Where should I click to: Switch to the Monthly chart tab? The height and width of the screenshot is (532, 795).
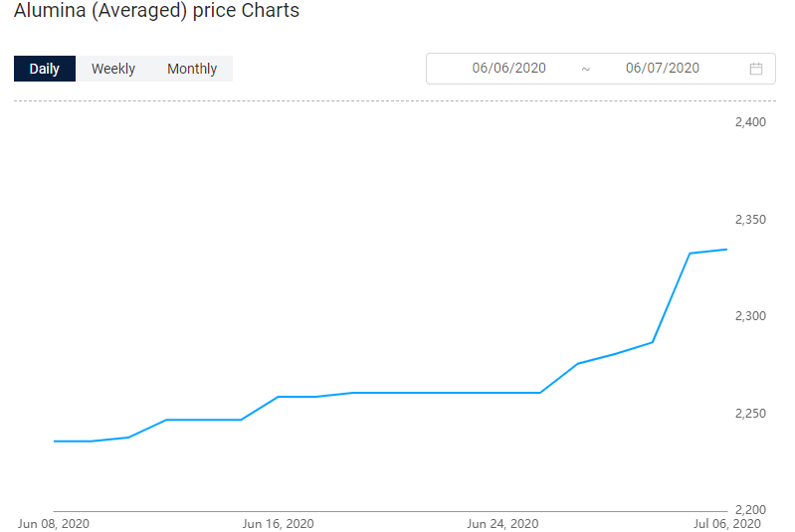[192, 69]
